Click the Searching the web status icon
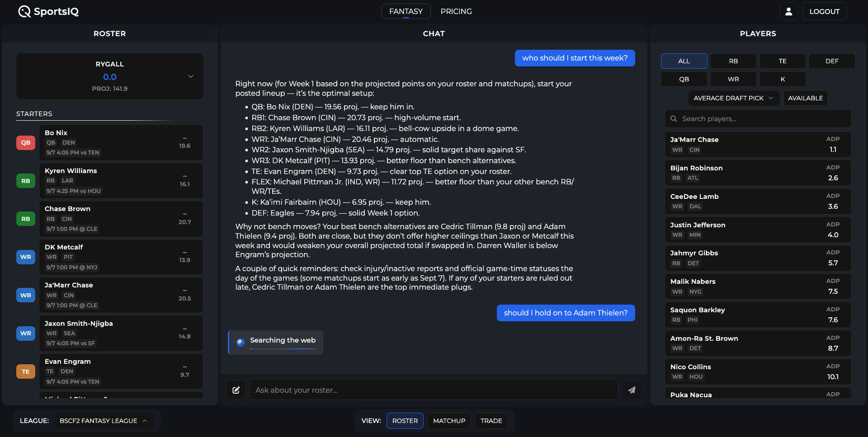 pos(241,342)
